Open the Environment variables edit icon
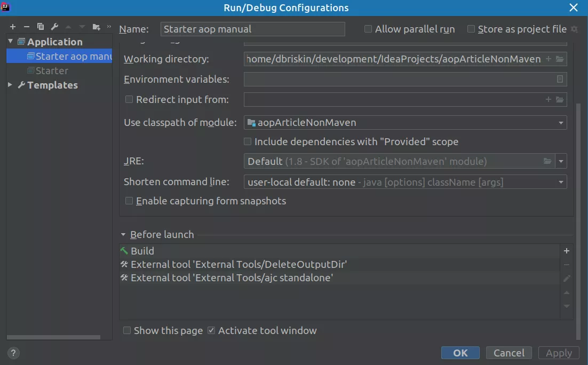Screen dimensions: 588x365 560,80
